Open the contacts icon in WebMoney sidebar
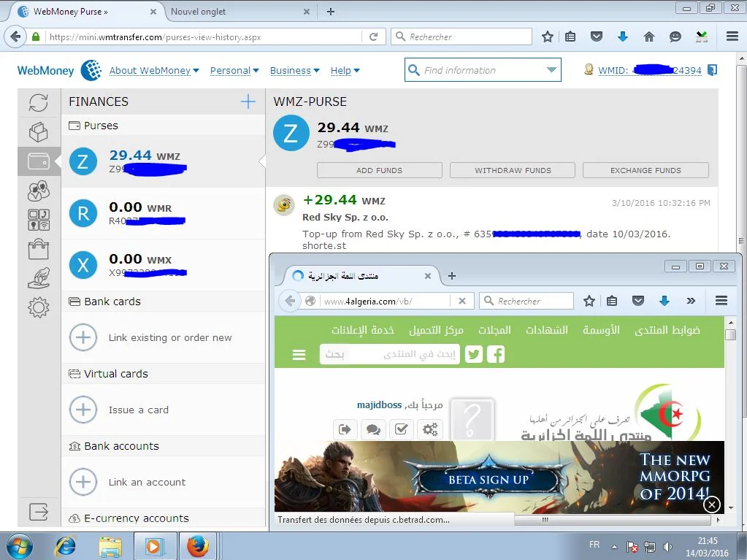This screenshot has width=747, height=560. [38, 191]
